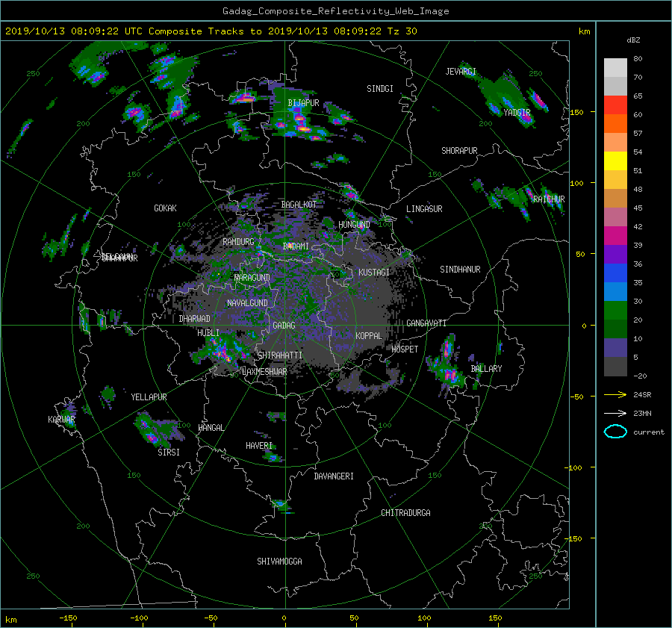Viewport: 672px width, 628px height.
Task: Select the SHORAPUR city label
Action: click(459, 151)
